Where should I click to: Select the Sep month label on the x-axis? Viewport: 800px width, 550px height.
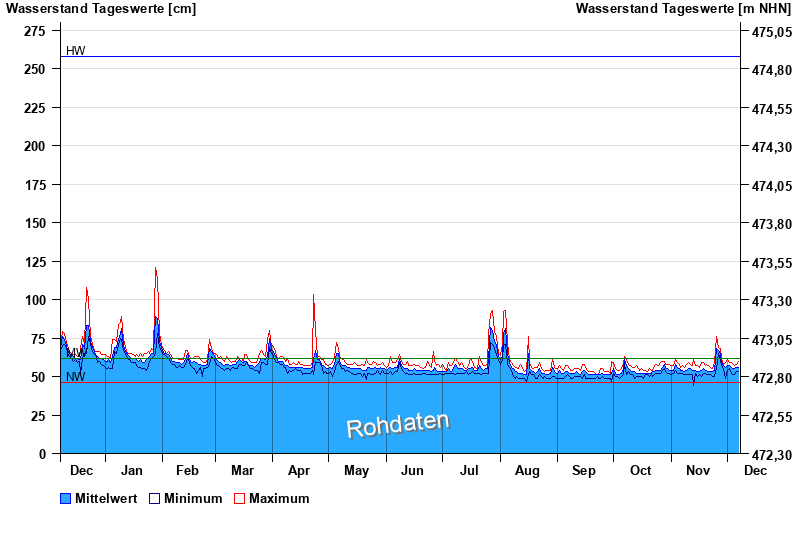point(583,470)
